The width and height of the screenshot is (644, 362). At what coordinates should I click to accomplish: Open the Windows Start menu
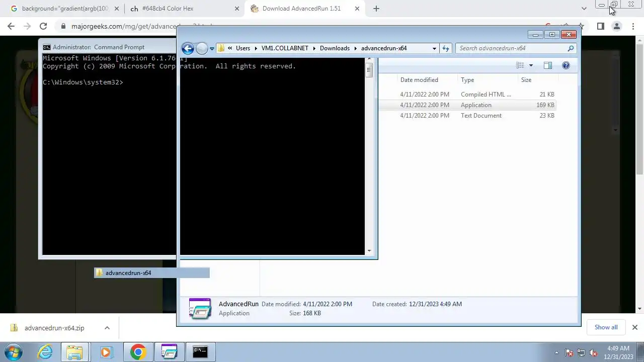pyautogui.click(x=14, y=352)
